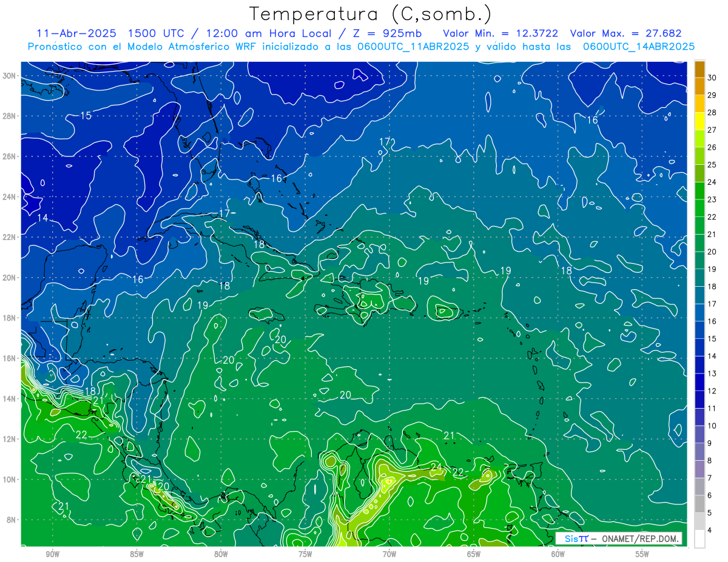Screen dimensions: 728x562
Task: Pick the gray swatch between 5 and 6
Action: click(x=699, y=504)
